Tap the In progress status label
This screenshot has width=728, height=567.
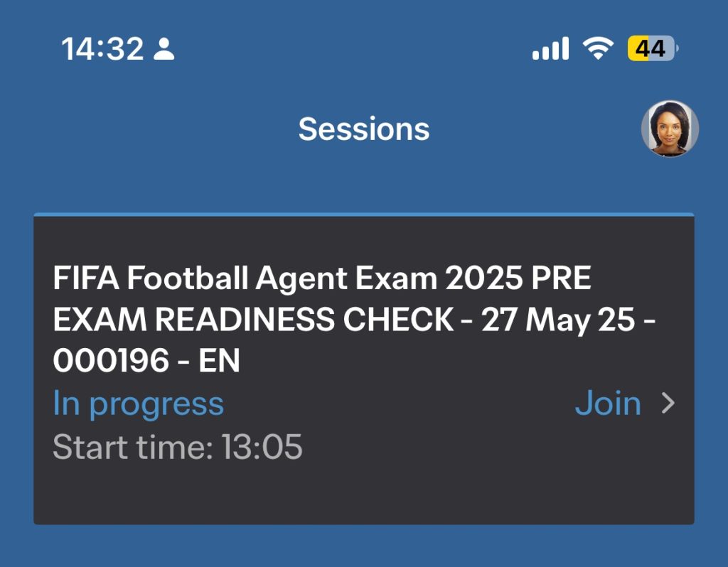coord(137,404)
